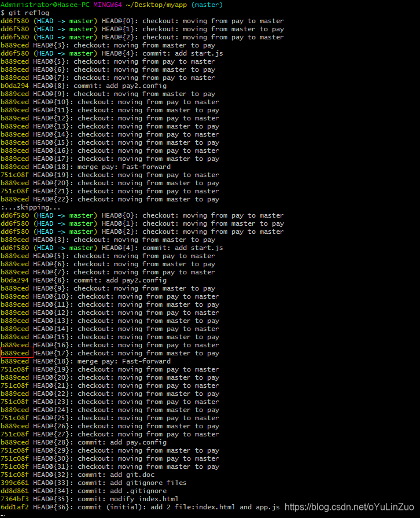Click the 'HEAD@{33}:' reflog label
The height and width of the screenshot is (518, 420).
click(x=53, y=483)
